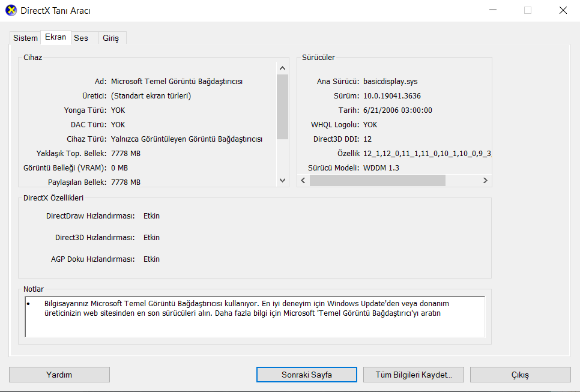This screenshot has height=392, width=580.
Task: Minimize the DirectX Tanı Aracı window
Action: [493, 10]
